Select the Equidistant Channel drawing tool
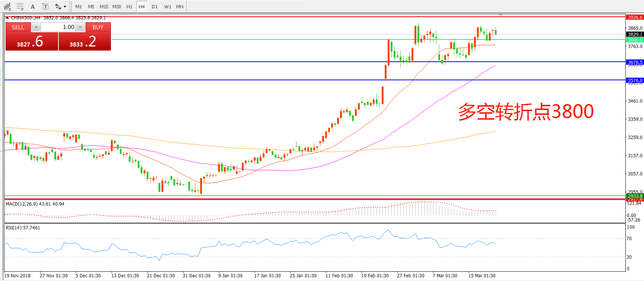Screen dimensions: 644x281 coord(7,6)
